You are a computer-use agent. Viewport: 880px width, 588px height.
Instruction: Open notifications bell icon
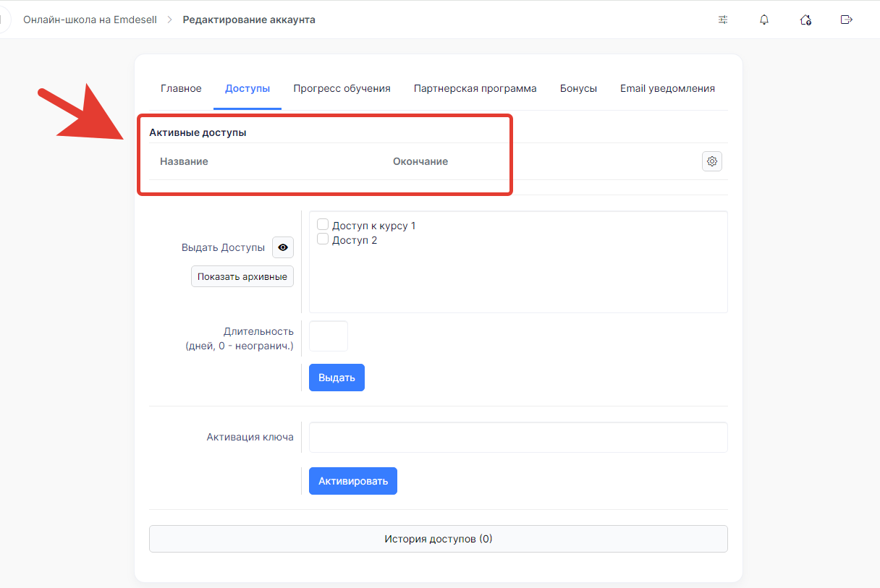click(x=763, y=20)
